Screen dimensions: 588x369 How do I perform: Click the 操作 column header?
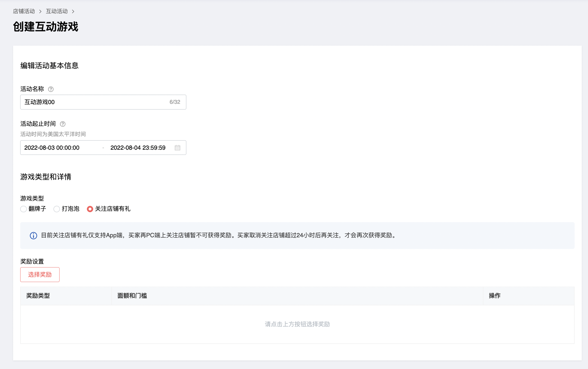[495, 296]
